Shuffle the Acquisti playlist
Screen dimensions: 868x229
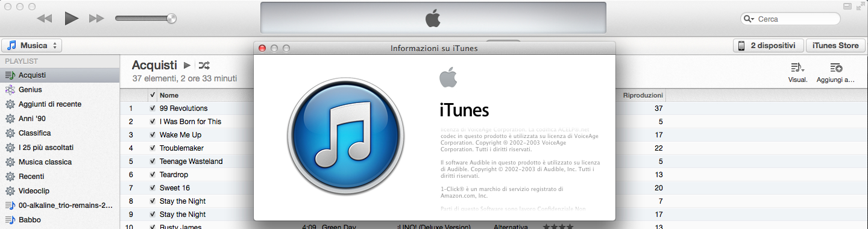pos(204,65)
